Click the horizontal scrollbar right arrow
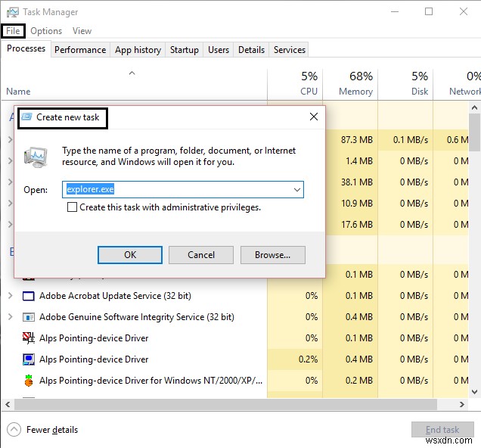 (x=461, y=404)
